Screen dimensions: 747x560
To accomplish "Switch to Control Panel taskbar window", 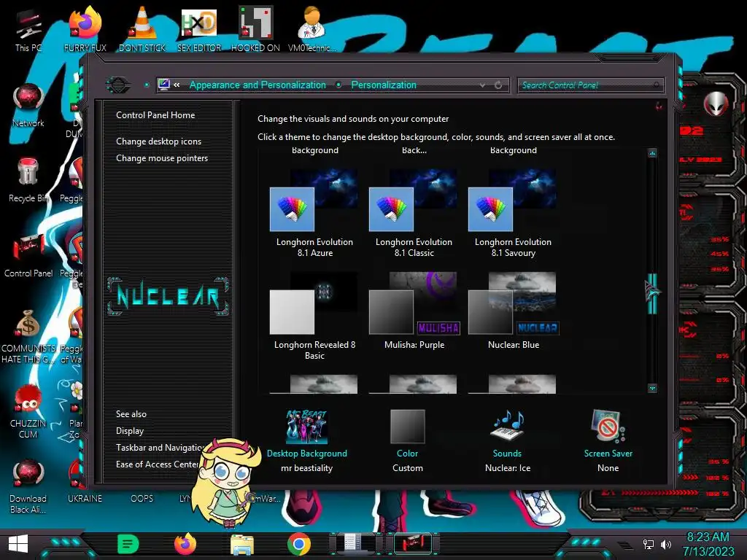I will click(412, 543).
